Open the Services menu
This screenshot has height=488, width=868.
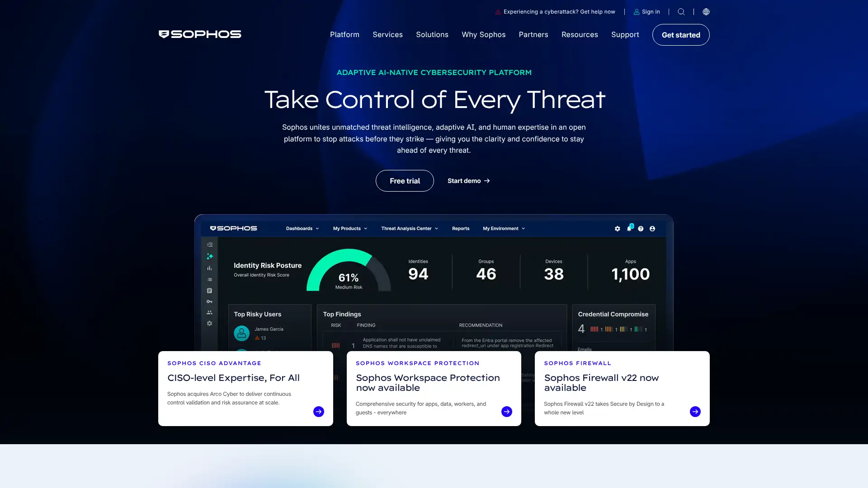[387, 35]
